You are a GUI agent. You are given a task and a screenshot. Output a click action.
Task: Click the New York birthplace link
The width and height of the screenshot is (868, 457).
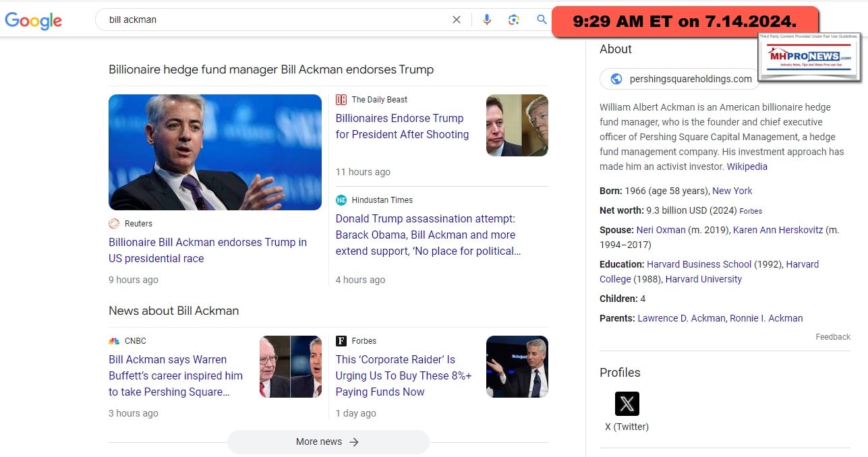[x=732, y=191]
